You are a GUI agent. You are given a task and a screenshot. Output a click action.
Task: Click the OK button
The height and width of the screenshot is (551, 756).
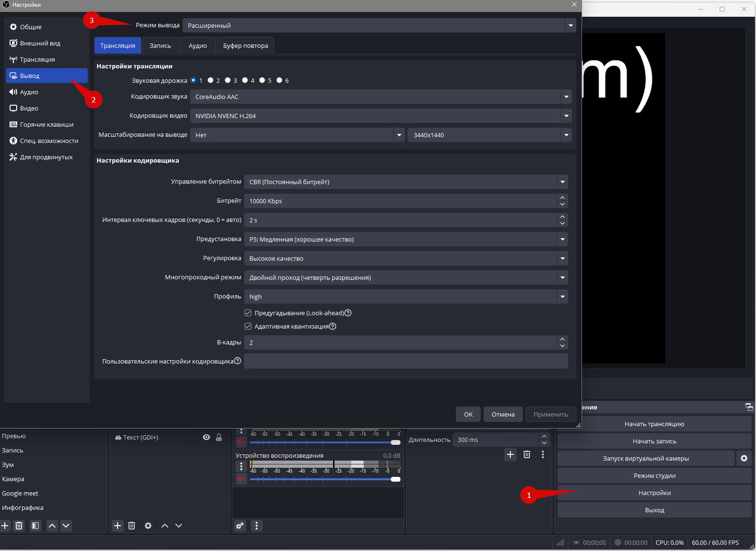coord(468,414)
